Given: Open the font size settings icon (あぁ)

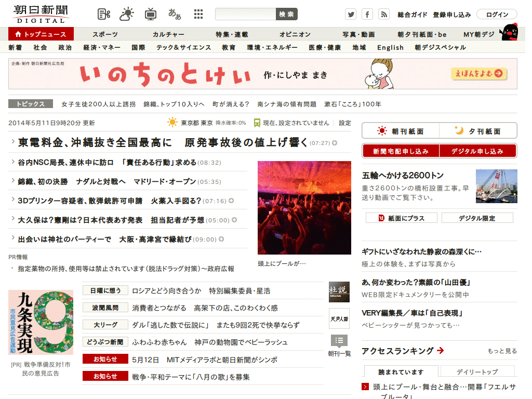Looking at the screenshot, I should pyautogui.click(x=174, y=13).
